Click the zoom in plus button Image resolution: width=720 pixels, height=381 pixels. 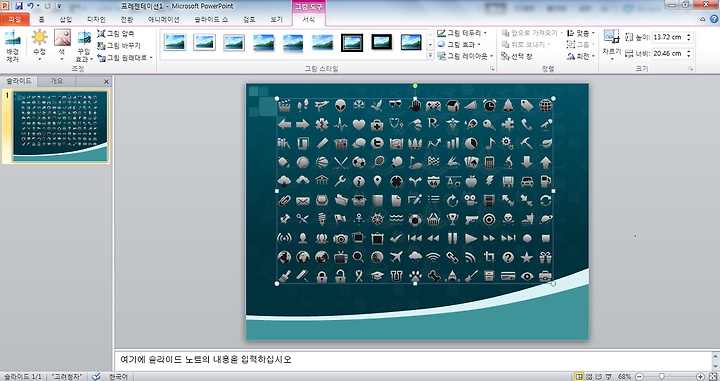coord(700,376)
